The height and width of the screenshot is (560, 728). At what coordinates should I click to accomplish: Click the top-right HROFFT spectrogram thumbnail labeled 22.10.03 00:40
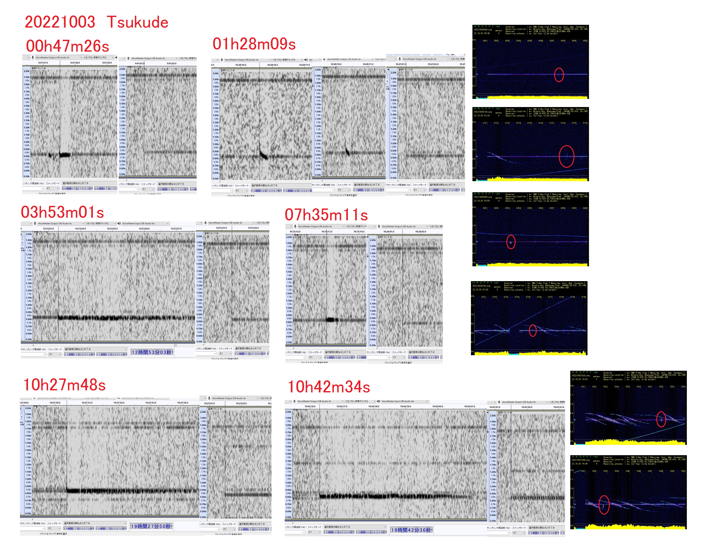coord(530,62)
